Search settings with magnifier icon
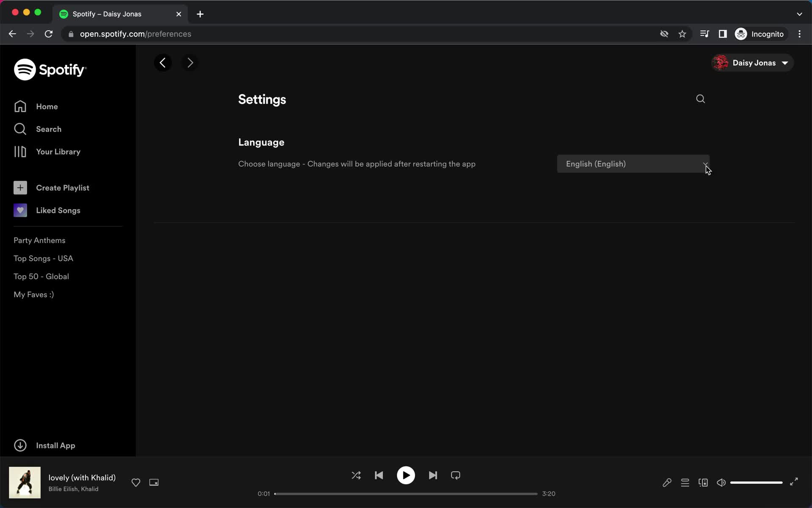 (x=700, y=99)
